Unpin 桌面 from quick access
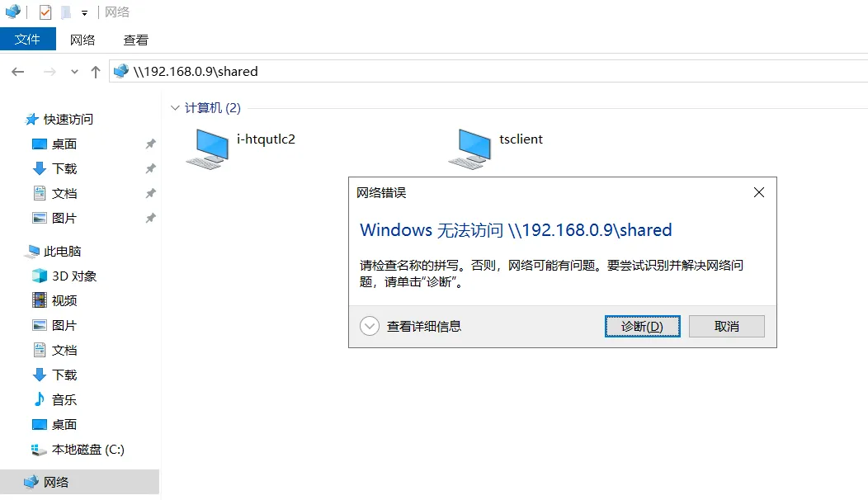 (150, 144)
